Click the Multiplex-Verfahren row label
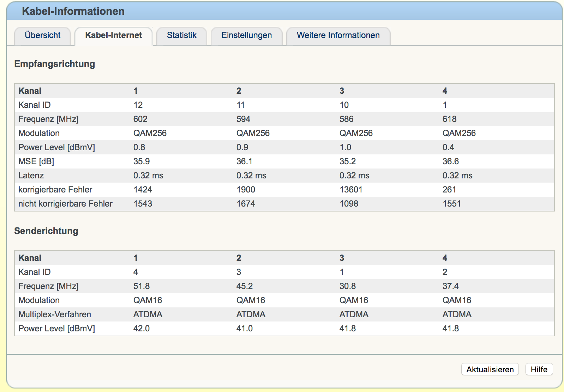This screenshot has width=564, height=392. point(54,314)
